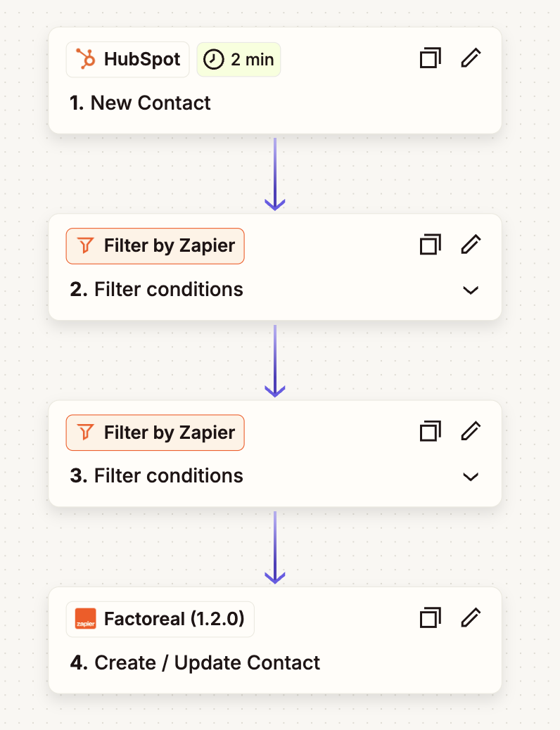Expand step 2 Filter conditions chevron
The height and width of the screenshot is (730, 560).
[471, 290]
